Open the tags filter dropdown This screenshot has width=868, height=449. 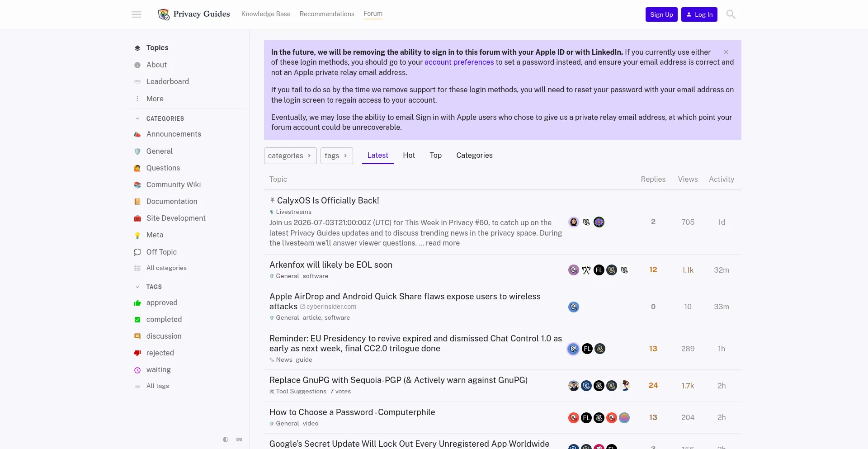[337, 156]
